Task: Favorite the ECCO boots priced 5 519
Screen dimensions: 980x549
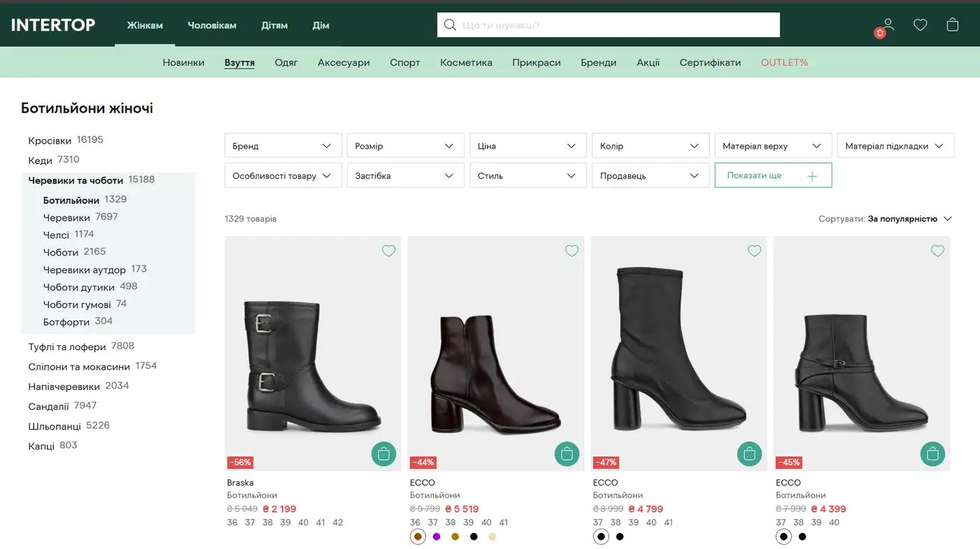Action: [x=572, y=251]
